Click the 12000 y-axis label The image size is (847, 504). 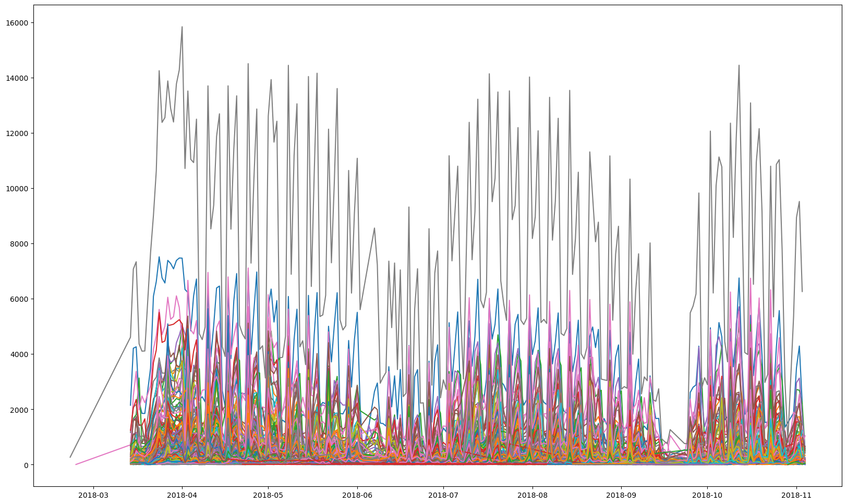(x=17, y=133)
